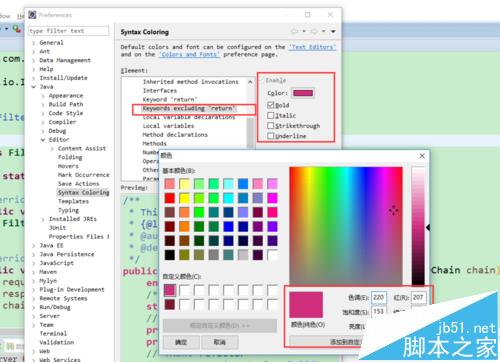Click the luminance slider bar
This screenshot has height=362, width=500.
pyautogui.click(x=418, y=226)
